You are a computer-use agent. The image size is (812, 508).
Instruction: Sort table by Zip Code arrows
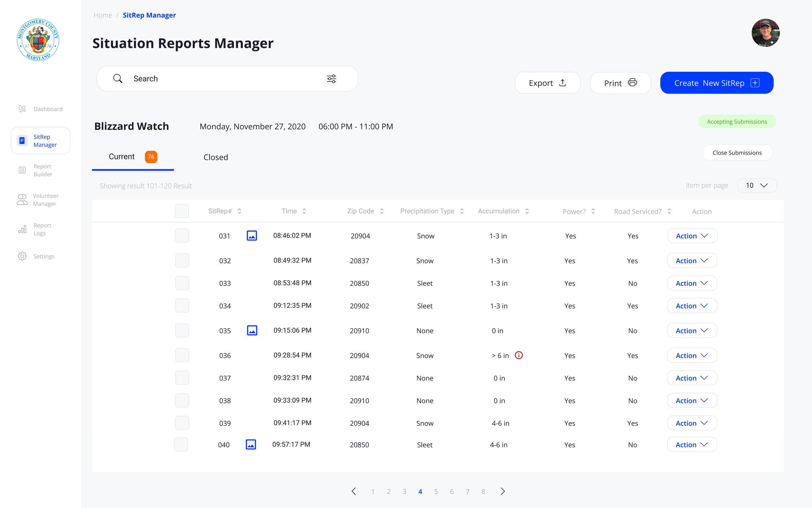pos(382,211)
